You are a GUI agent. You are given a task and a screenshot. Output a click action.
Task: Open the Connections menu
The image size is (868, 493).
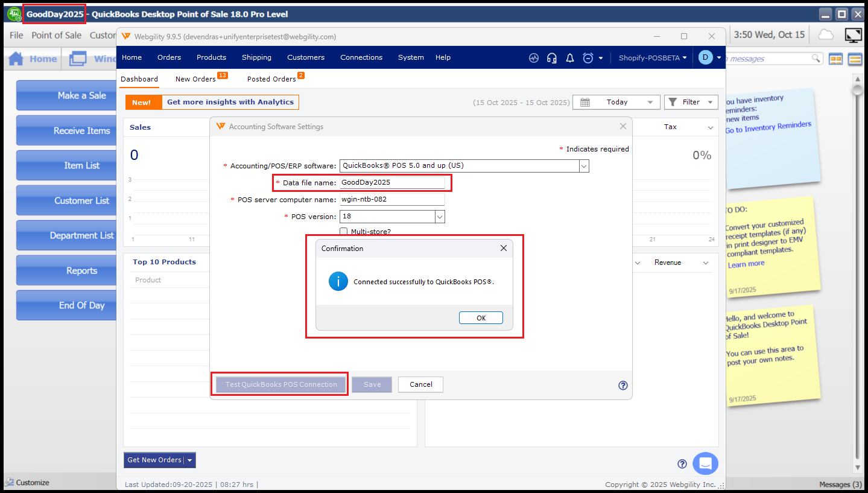361,57
